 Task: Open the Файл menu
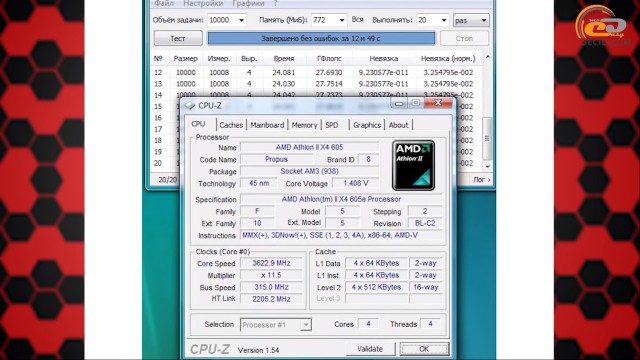(x=164, y=3)
